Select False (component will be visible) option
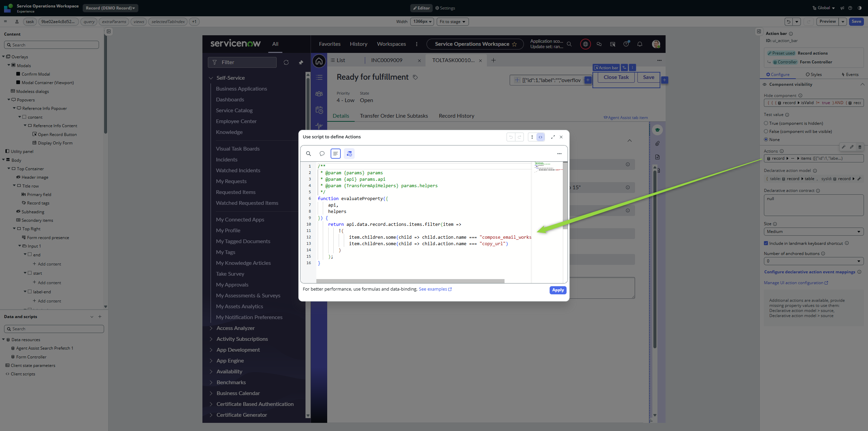This screenshot has width=868, height=431. 766,131
